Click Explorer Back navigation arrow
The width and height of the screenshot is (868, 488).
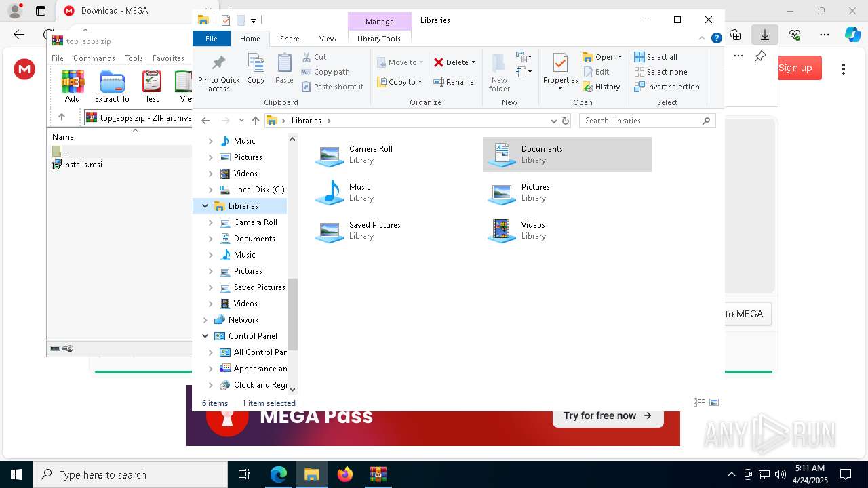[x=205, y=121]
